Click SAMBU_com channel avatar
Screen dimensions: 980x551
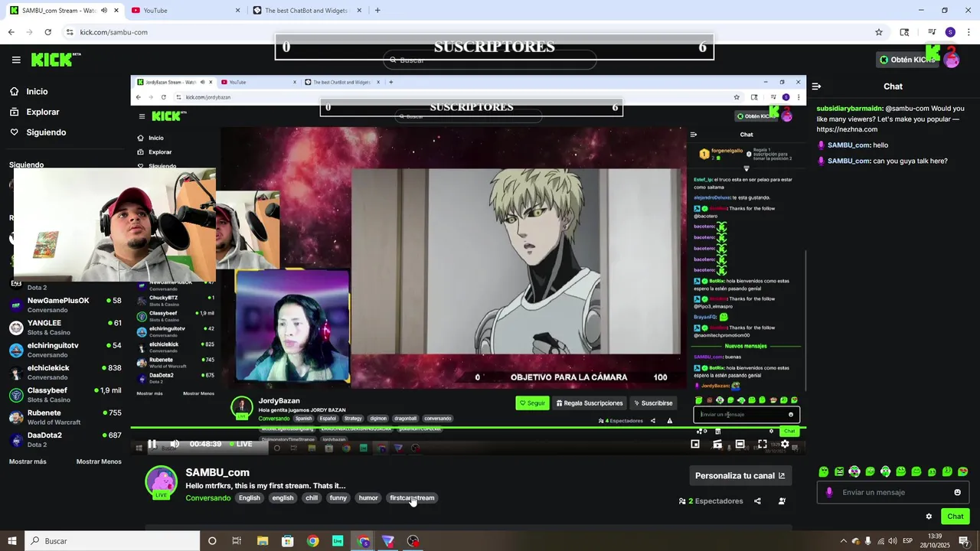[x=162, y=482]
